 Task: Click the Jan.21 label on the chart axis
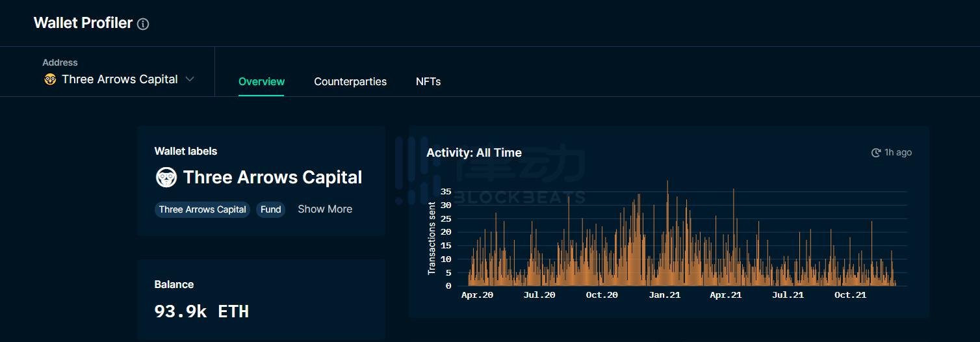(664, 295)
